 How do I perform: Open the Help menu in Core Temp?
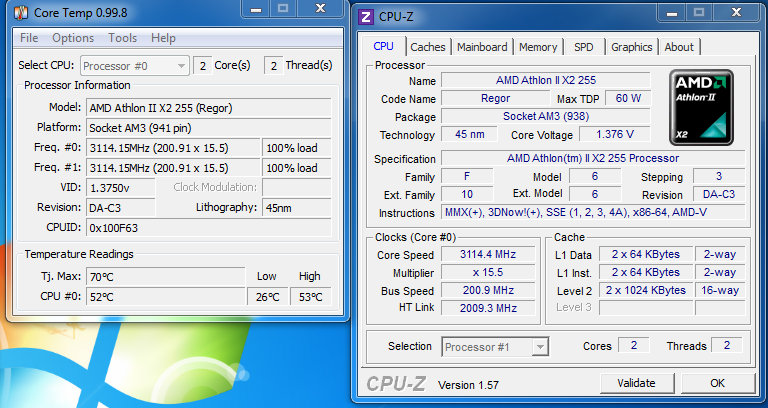click(163, 38)
